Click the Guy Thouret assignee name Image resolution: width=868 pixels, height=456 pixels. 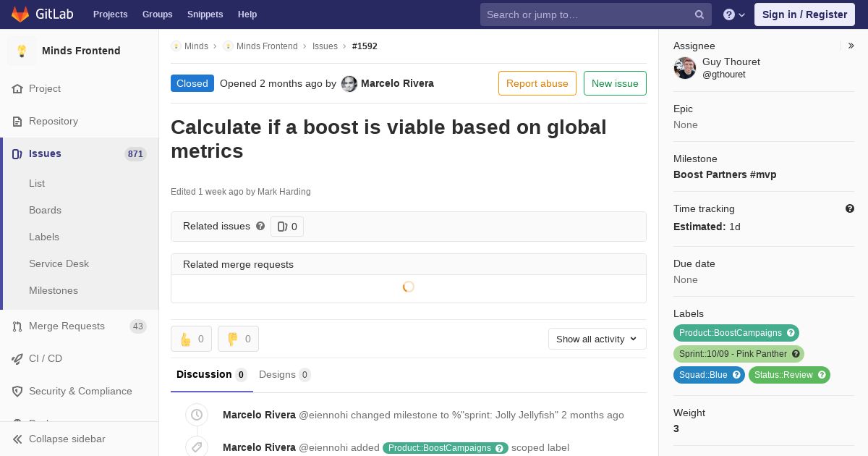coord(731,62)
